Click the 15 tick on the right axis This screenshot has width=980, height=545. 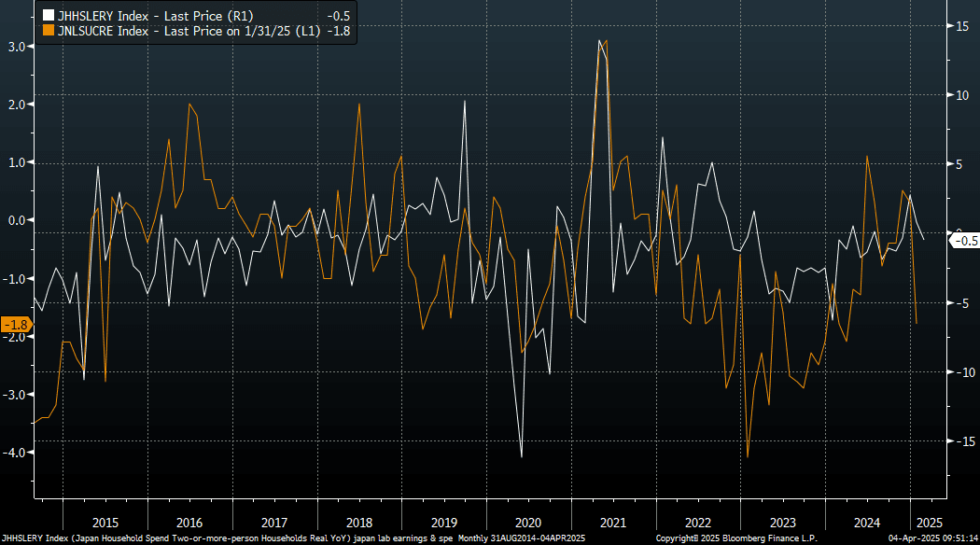pos(959,27)
